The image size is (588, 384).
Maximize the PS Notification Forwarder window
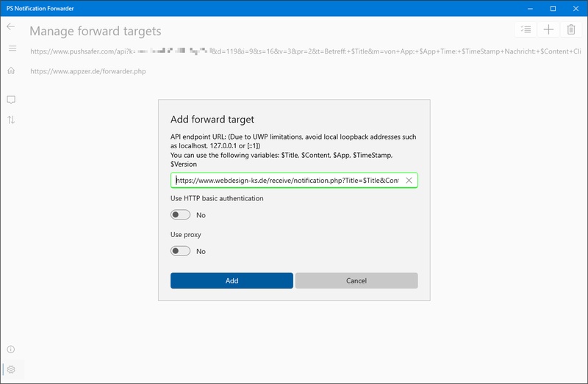[553, 8]
